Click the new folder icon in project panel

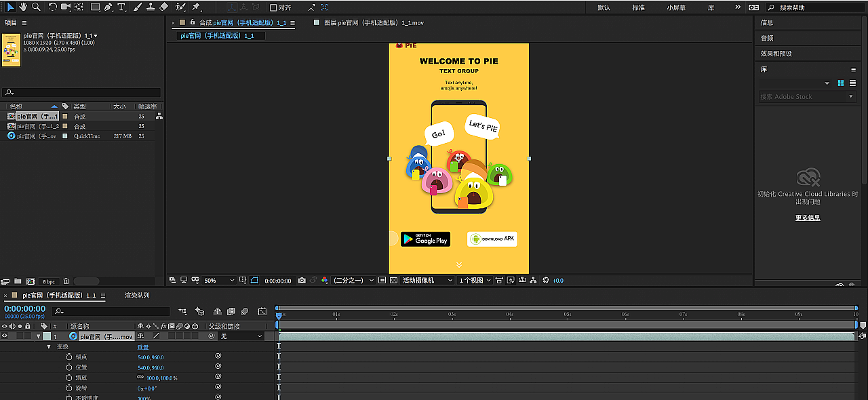coord(18,281)
